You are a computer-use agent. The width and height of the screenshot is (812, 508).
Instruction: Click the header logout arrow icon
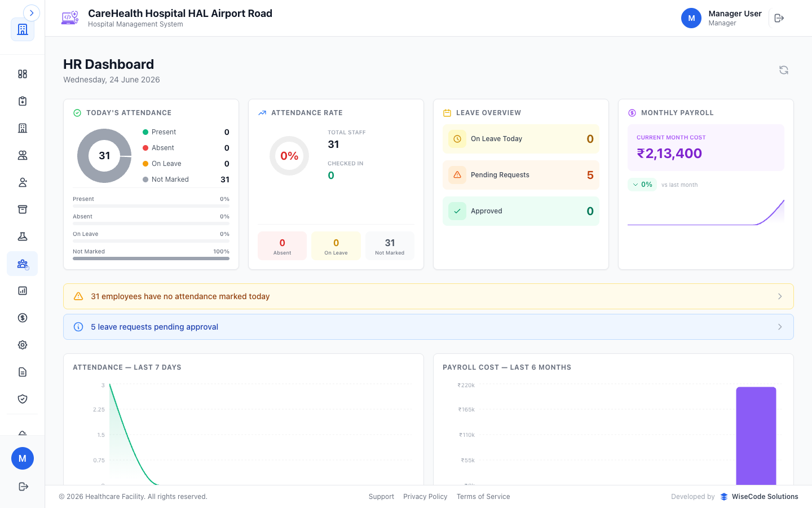coord(779,18)
